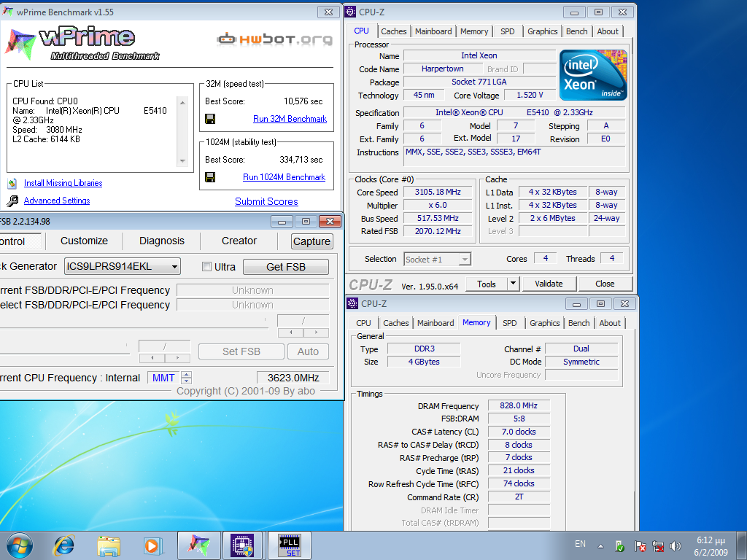The image size is (747, 560).
Task: Open Mainboard tab in lower CPU-Z window
Action: click(436, 323)
